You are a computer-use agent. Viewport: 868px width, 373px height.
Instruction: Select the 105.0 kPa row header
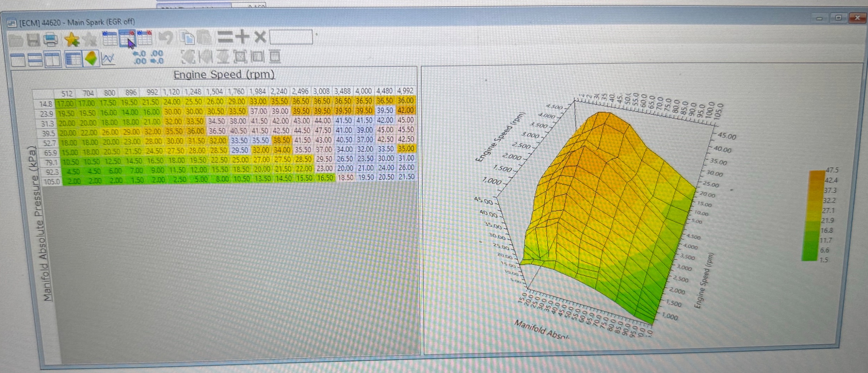click(51, 181)
